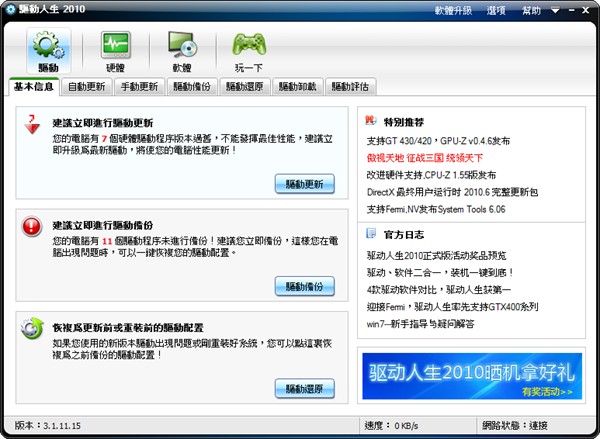Click the red exclamation backup warning icon
600x439 pixels.
[31, 227]
